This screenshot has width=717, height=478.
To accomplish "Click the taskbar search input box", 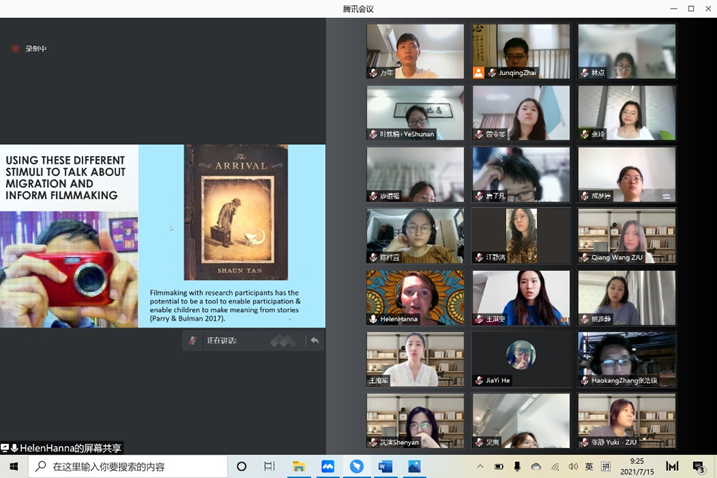I will point(130,467).
